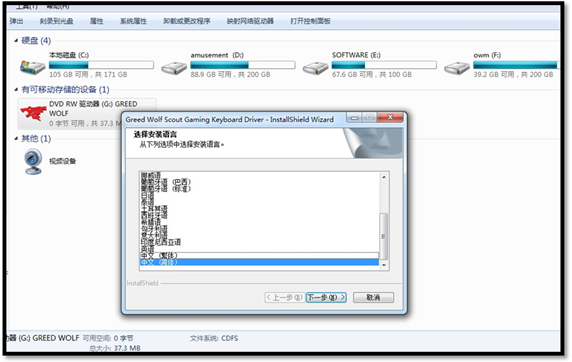Open the local disk (C:) drive icon
This screenshot has width=572, height=362.
click(x=33, y=67)
